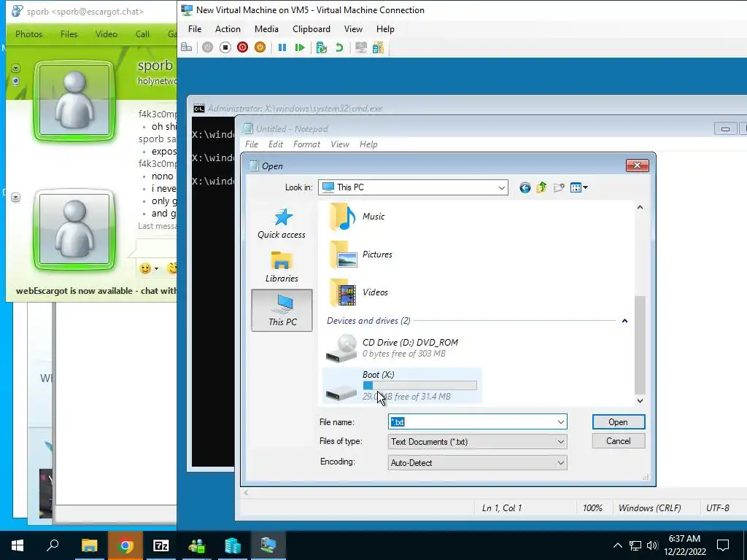Open taskbar search
The height and width of the screenshot is (560, 747).
[53, 545]
